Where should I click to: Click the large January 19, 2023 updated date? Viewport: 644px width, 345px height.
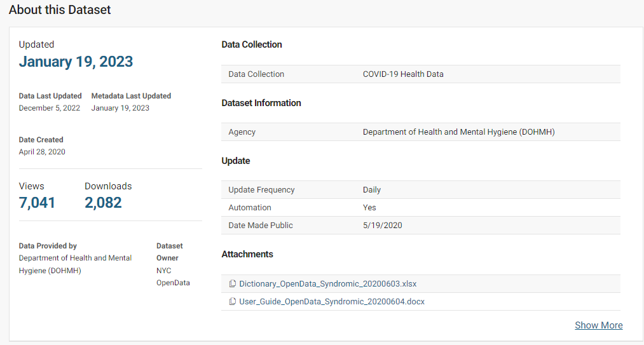(x=76, y=62)
